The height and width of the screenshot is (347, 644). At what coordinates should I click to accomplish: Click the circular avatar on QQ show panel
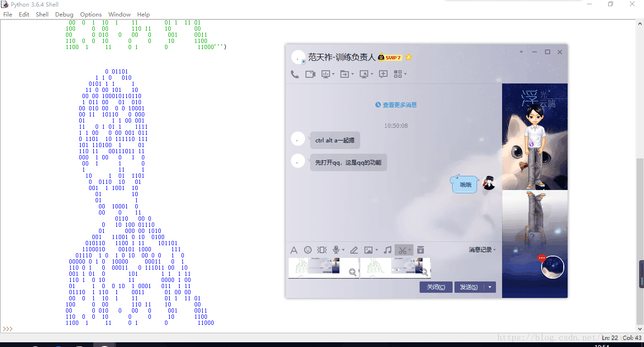click(553, 267)
